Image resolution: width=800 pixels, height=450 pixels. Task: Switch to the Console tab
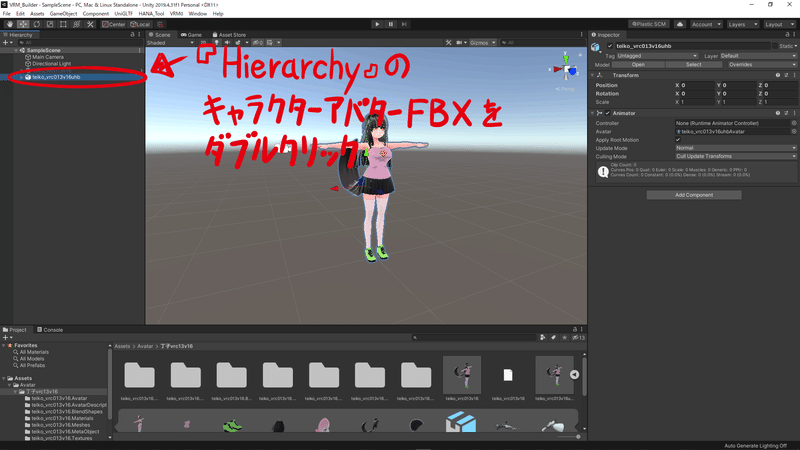pos(50,330)
